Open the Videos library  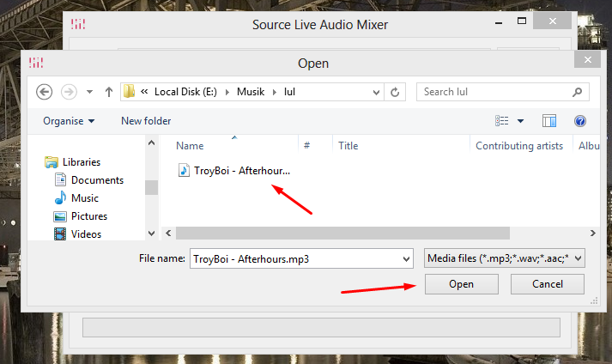click(x=86, y=234)
